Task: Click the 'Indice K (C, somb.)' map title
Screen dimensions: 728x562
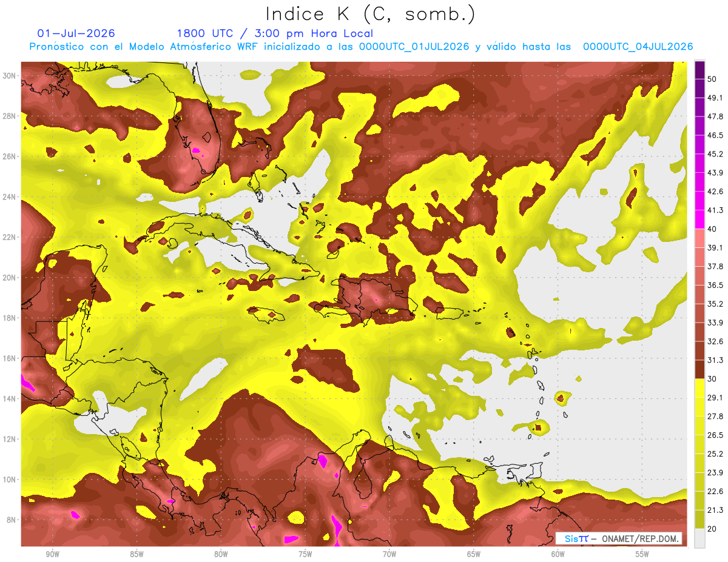Action: pos(370,13)
